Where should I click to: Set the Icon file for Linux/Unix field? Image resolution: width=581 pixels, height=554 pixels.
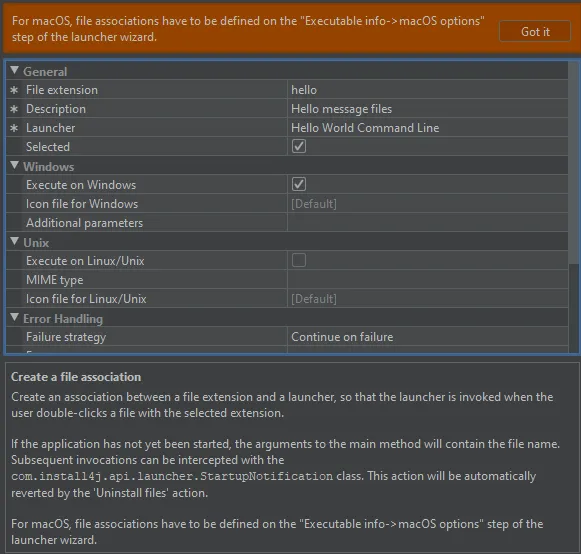click(x=428, y=298)
